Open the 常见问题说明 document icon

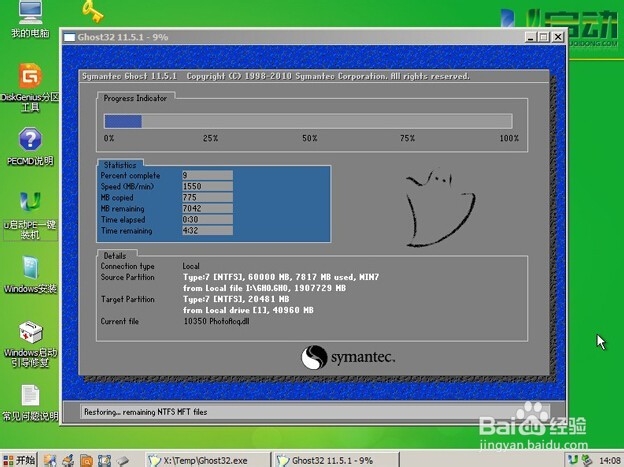click(x=30, y=403)
